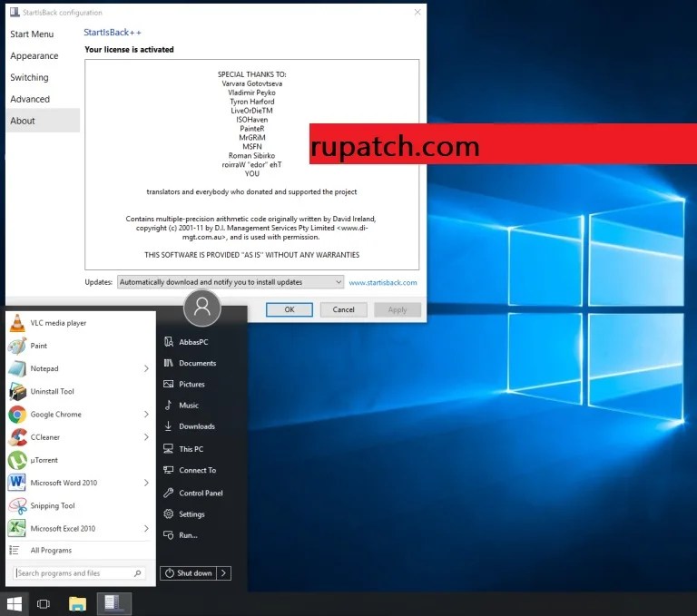Launch Paint from its palette icon
Viewport: 697px width, 616px height.
[x=17, y=346]
